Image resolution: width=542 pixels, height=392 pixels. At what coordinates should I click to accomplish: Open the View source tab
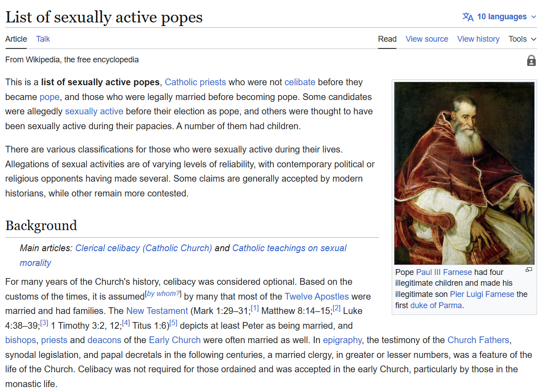point(427,39)
